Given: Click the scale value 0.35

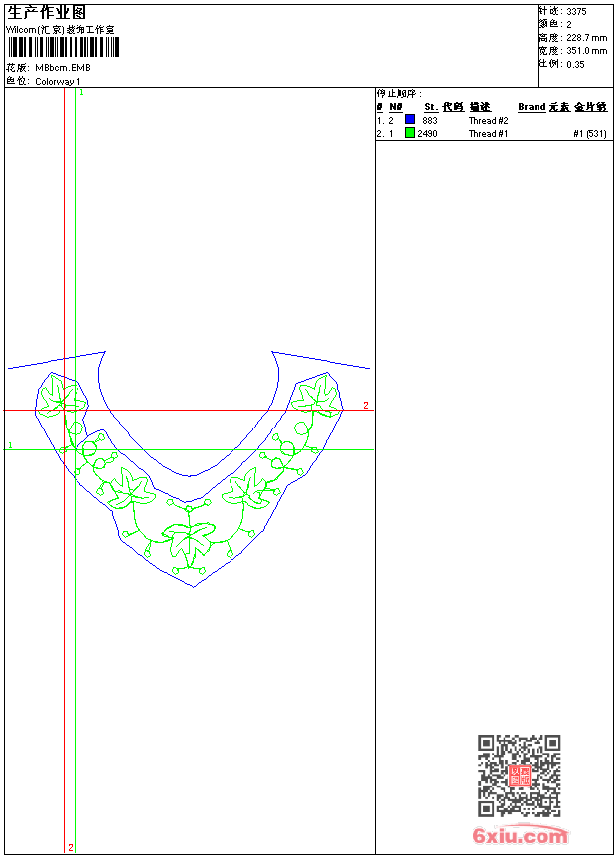Looking at the screenshot, I should [575, 65].
